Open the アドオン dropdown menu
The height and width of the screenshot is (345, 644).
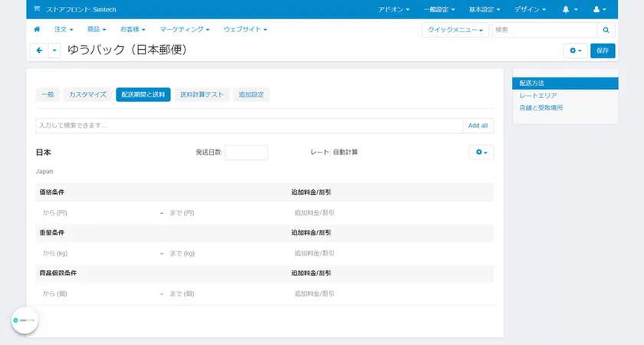tap(393, 9)
